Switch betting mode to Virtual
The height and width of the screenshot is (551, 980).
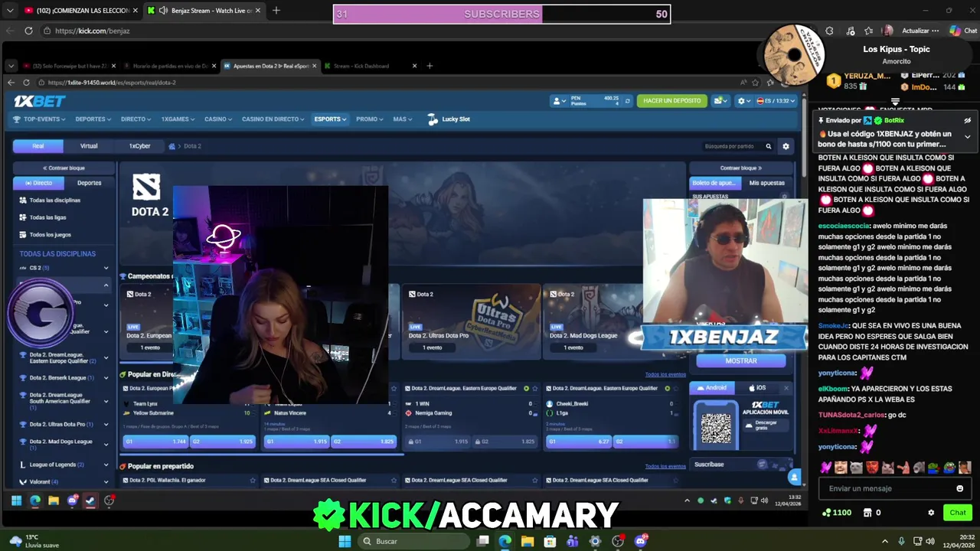pyautogui.click(x=89, y=146)
